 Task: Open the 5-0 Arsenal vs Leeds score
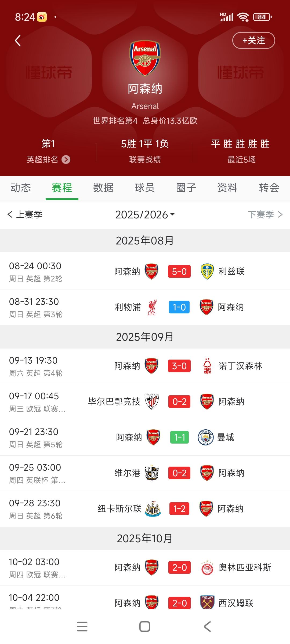[179, 272]
